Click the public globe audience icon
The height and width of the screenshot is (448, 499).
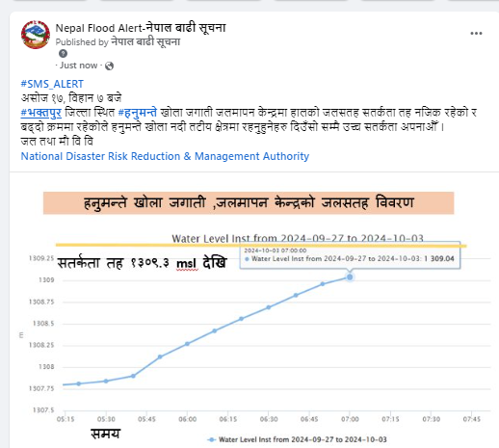click(x=110, y=66)
